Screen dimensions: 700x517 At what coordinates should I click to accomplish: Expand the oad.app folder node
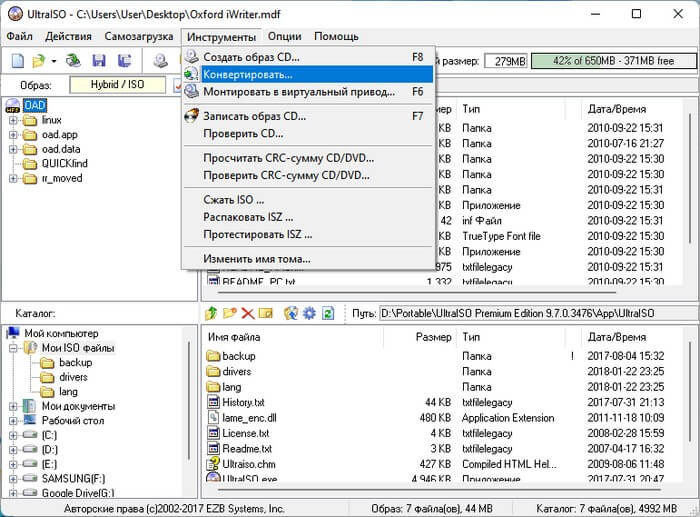click(13, 134)
